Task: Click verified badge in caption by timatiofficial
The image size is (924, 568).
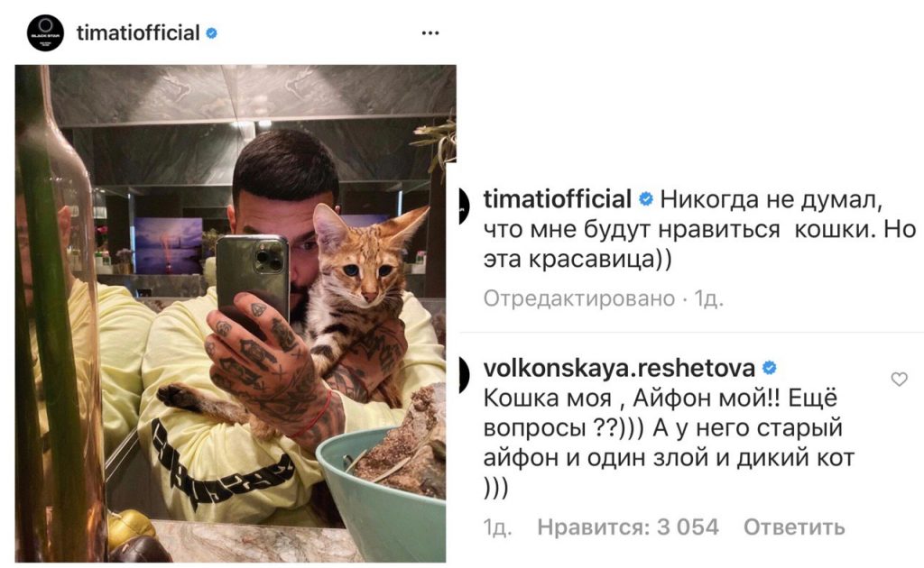Action: [646, 199]
